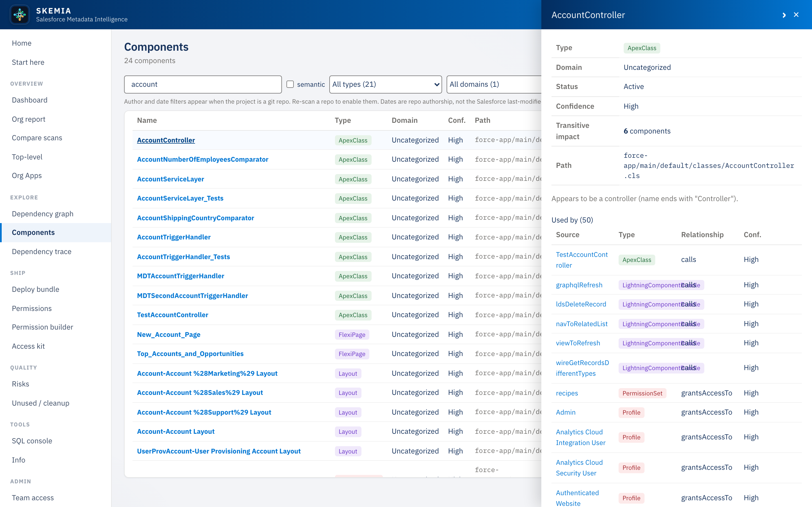Expand the AccountController panel with chevron
This screenshot has height=507, width=812.
pyautogui.click(x=784, y=15)
